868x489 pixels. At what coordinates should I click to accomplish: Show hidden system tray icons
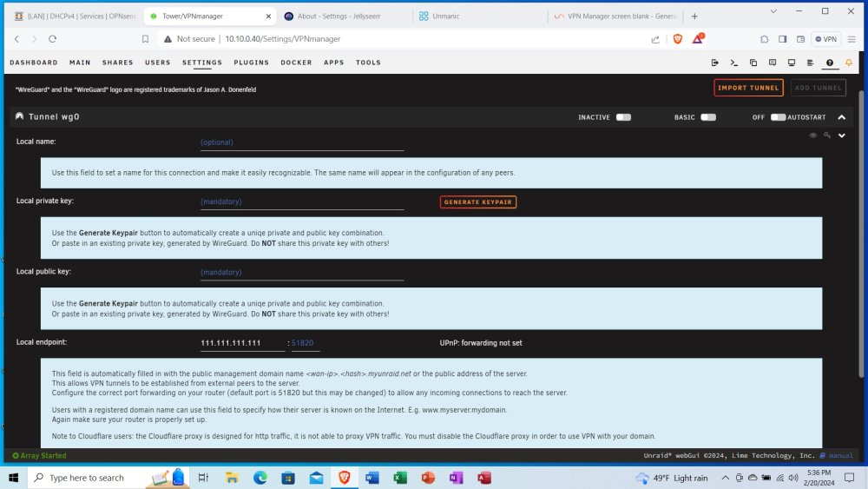tap(725, 478)
